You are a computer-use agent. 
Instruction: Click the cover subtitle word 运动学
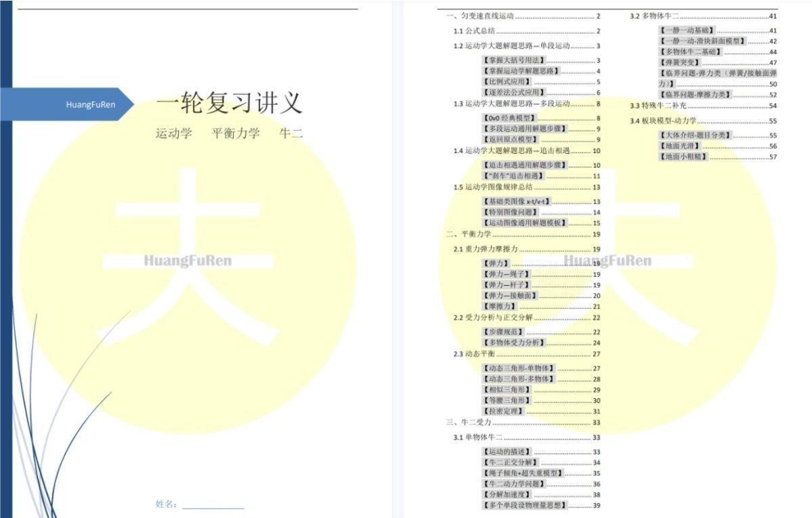click(x=174, y=133)
